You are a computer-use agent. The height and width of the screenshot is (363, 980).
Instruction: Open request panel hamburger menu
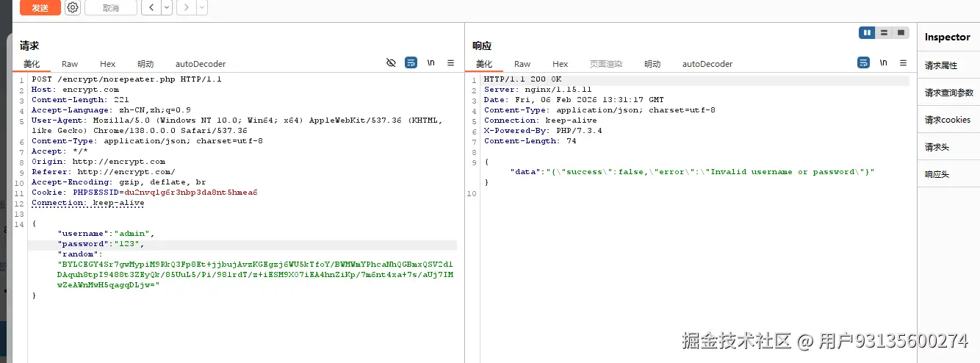pyautogui.click(x=450, y=63)
